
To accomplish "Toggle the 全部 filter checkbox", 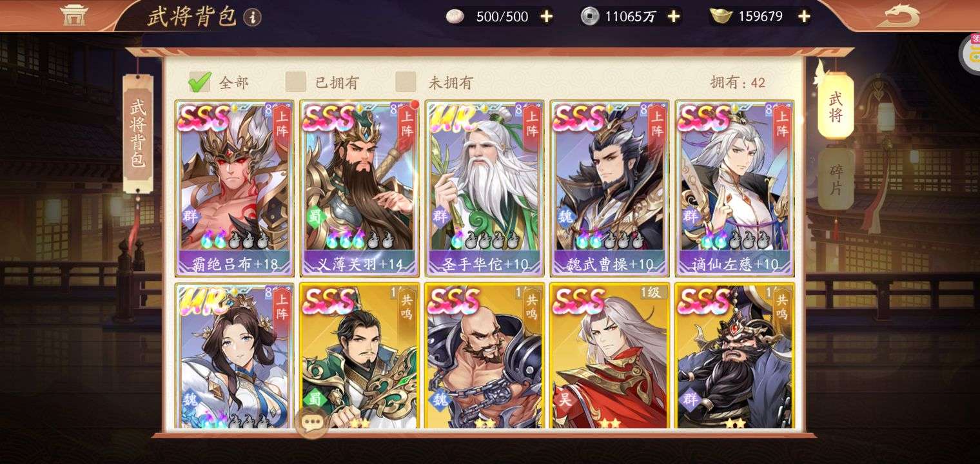I will (199, 82).
